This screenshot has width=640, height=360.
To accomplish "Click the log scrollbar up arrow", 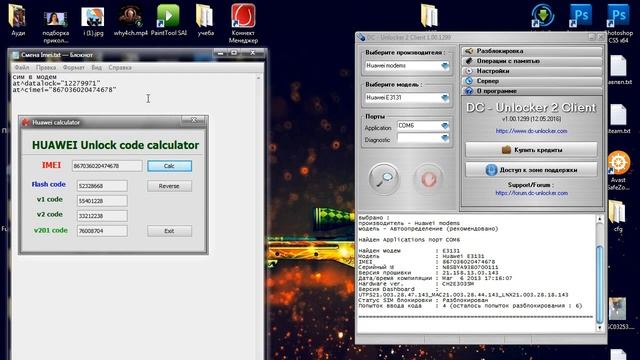I will (x=600, y=219).
